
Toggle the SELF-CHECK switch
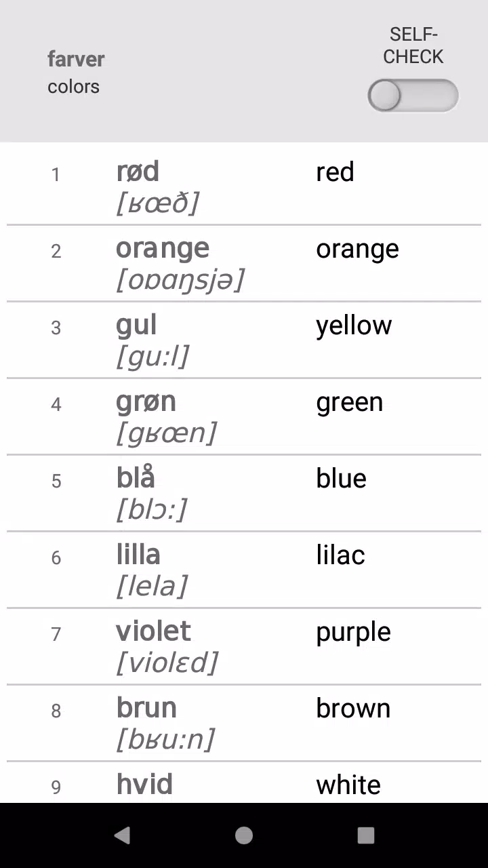[413, 96]
